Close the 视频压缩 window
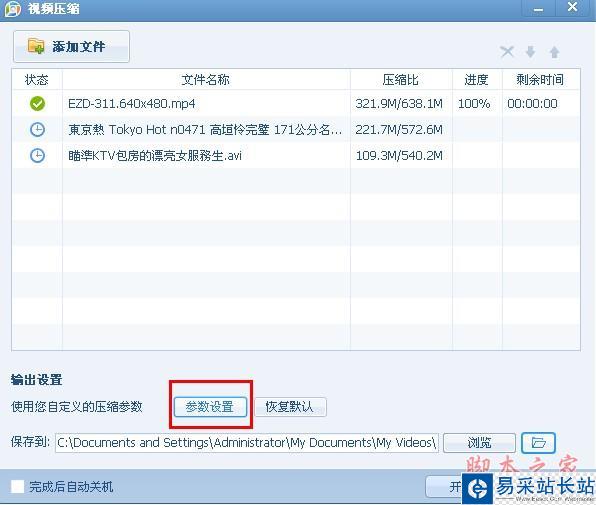Viewport: 596px width, 505px height. (573, 7)
